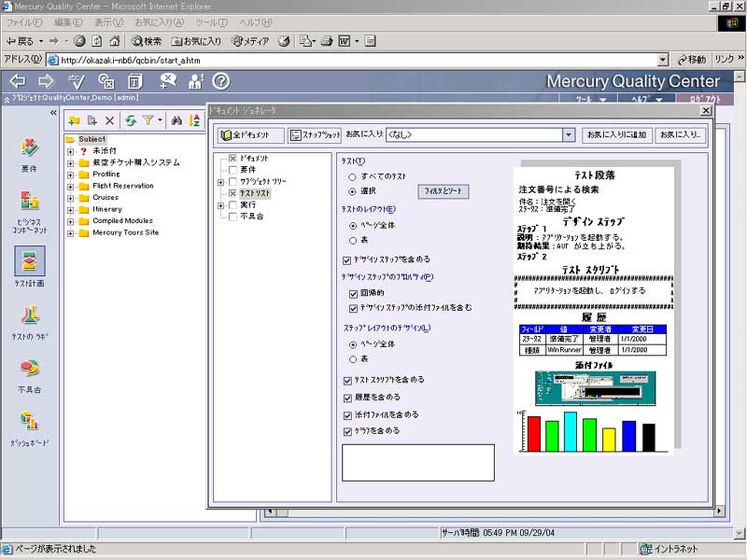Screen dimensions: 747x560
Task: Open the 編集(E) menu
Action: click(x=68, y=22)
